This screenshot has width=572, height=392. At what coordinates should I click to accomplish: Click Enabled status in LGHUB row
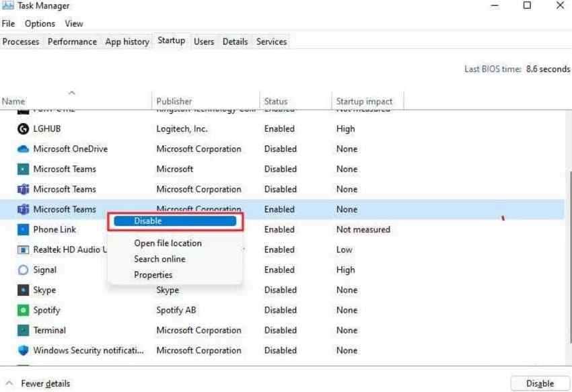(279, 128)
